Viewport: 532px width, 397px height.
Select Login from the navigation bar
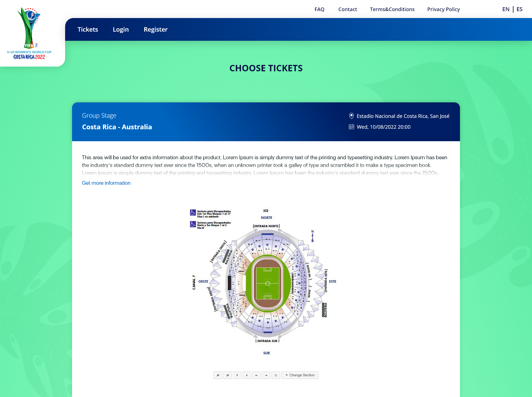pyautogui.click(x=121, y=29)
